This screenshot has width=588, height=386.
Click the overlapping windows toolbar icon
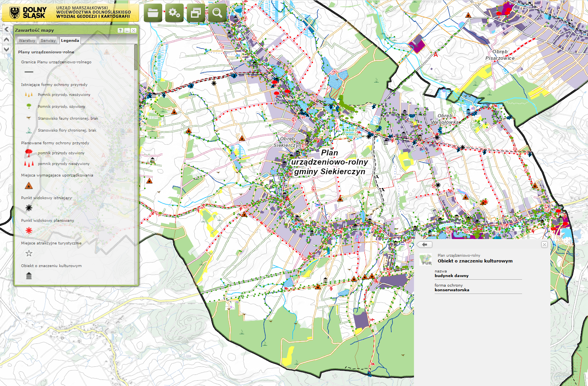click(x=196, y=13)
